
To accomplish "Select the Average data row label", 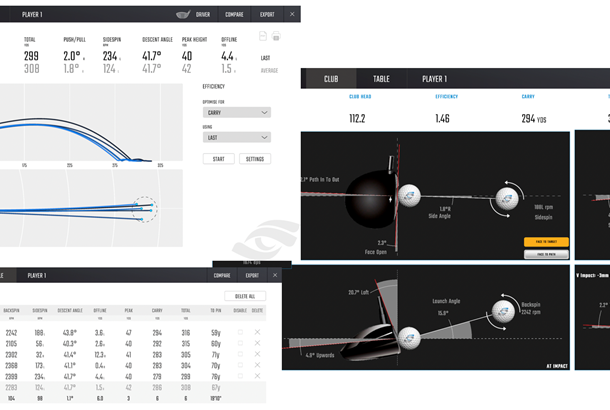I will [269, 70].
